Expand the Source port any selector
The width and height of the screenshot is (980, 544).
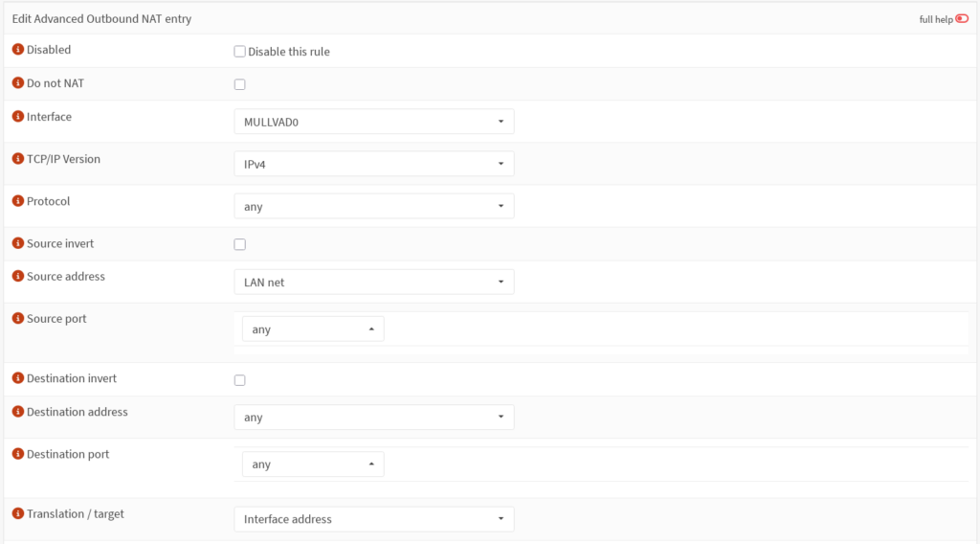coord(313,329)
